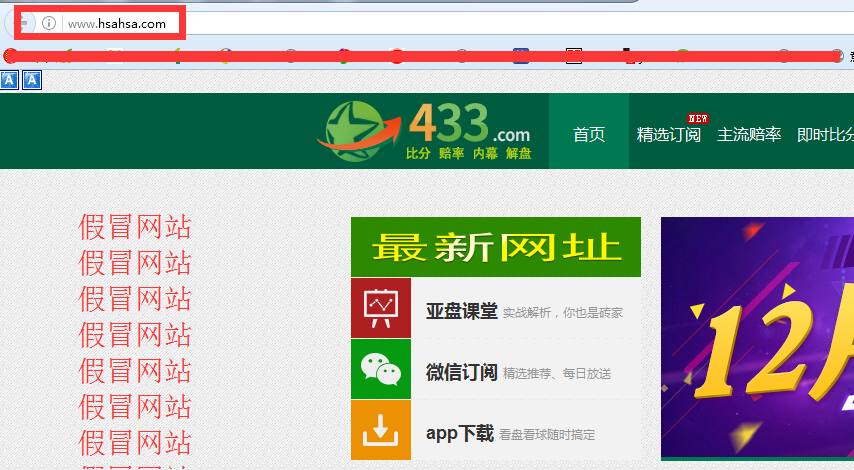
Task: Click the 最新网址 green banner
Action: click(496, 247)
